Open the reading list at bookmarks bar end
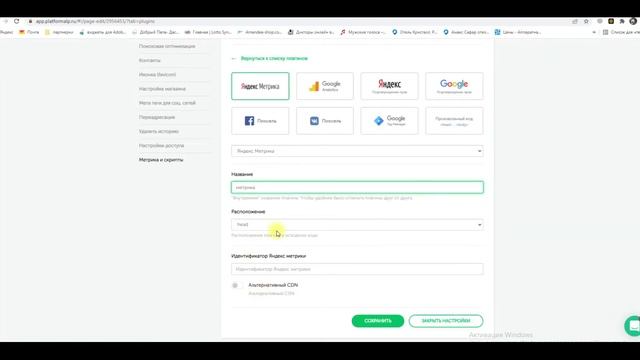 pos(620,32)
